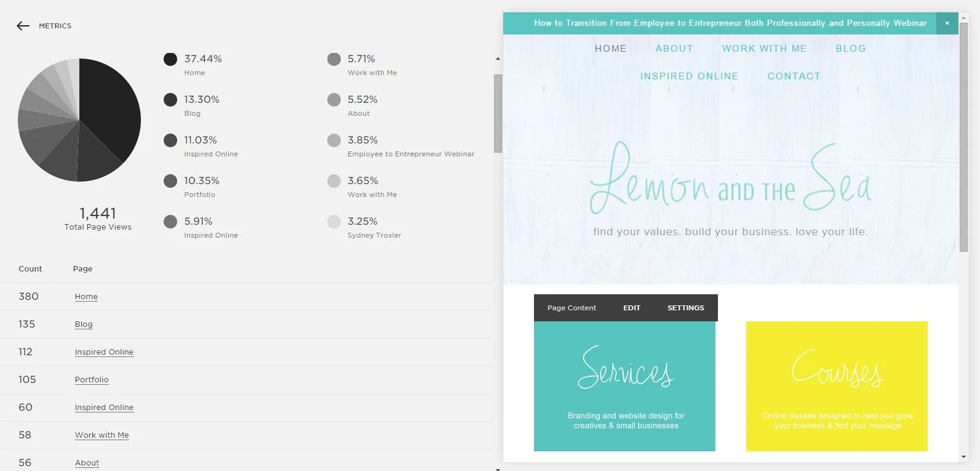980x471 pixels.
Task: Go back using the Metrics arrow
Action: [x=23, y=26]
